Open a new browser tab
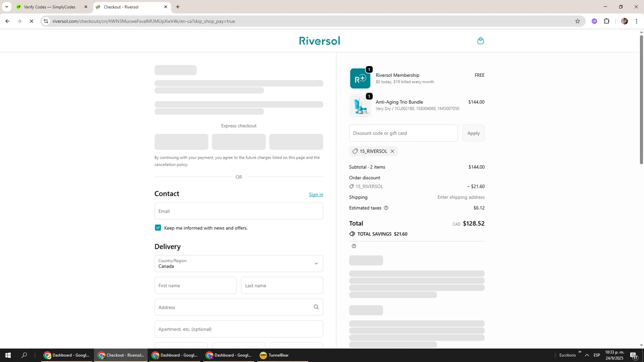The height and width of the screenshot is (362, 644). (x=178, y=7)
